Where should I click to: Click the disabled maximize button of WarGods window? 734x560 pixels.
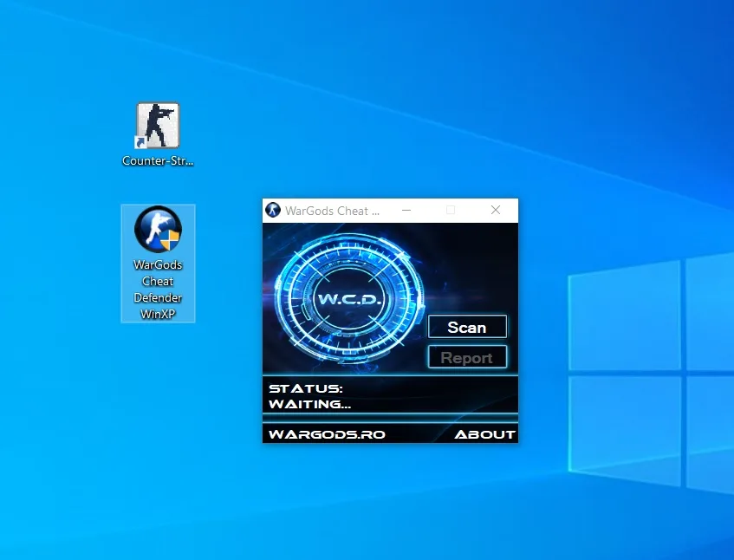coord(451,211)
